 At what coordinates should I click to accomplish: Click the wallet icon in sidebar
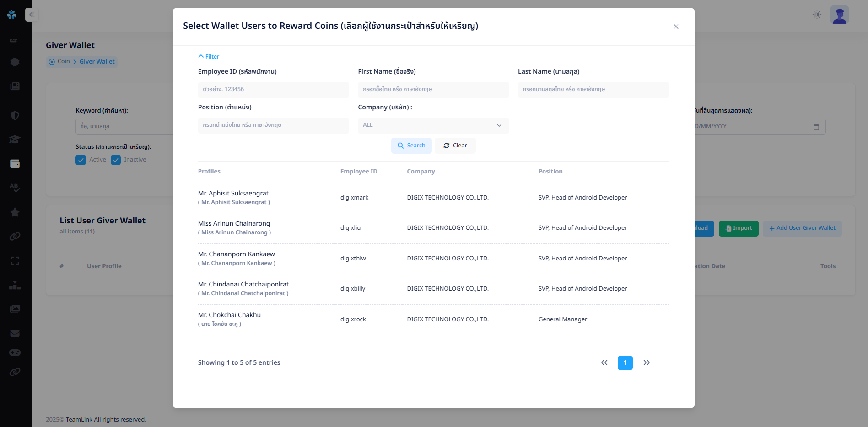tap(15, 163)
